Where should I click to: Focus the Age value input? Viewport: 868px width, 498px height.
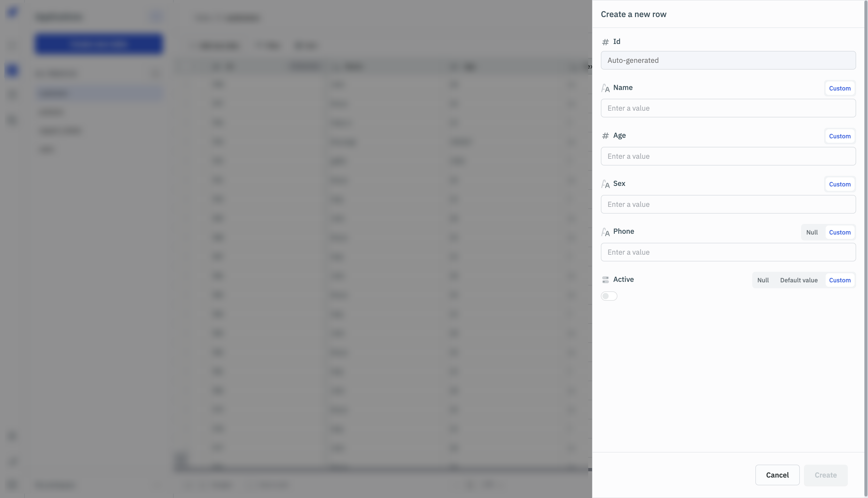click(728, 156)
